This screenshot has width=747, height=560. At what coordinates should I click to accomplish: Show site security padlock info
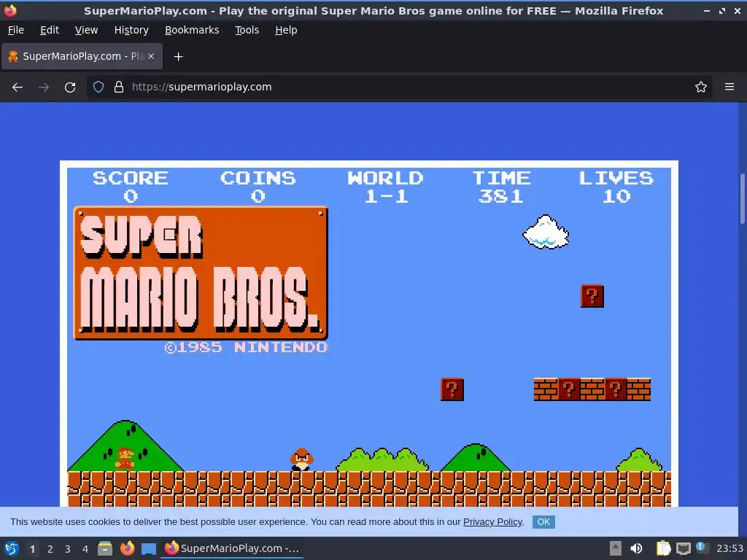click(119, 87)
